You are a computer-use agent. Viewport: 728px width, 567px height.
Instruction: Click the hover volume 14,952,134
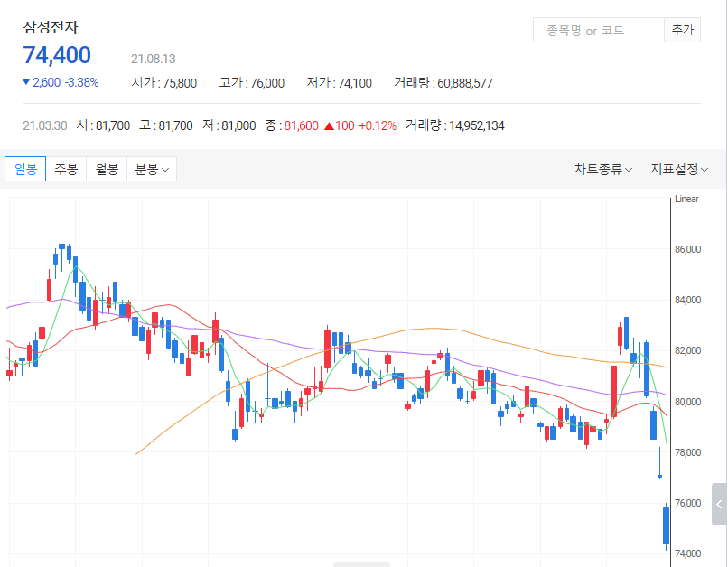(x=476, y=125)
